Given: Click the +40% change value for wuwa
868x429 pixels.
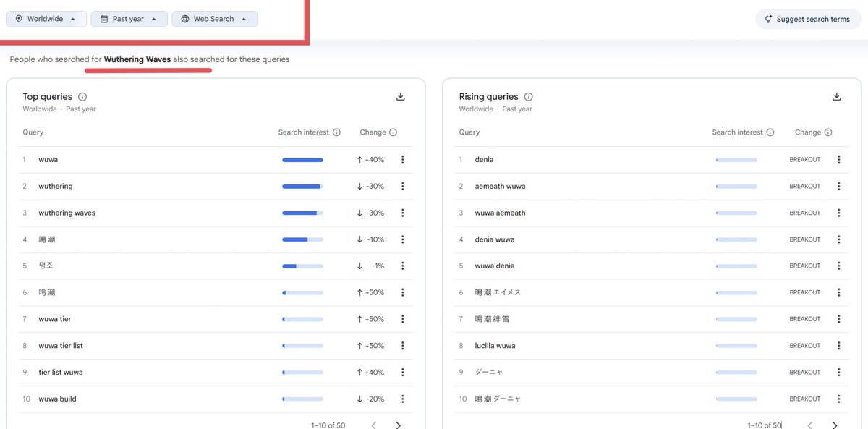Looking at the screenshot, I should click(370, 160).
